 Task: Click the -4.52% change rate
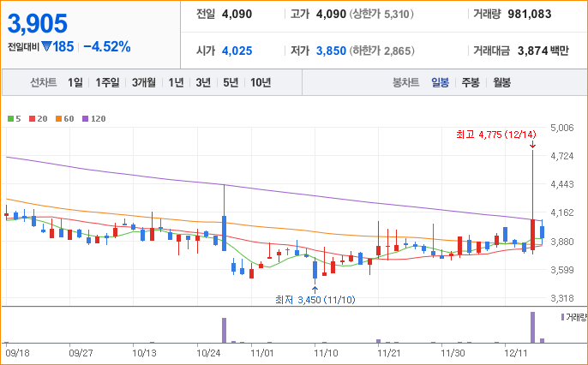[x=107, y=46]
